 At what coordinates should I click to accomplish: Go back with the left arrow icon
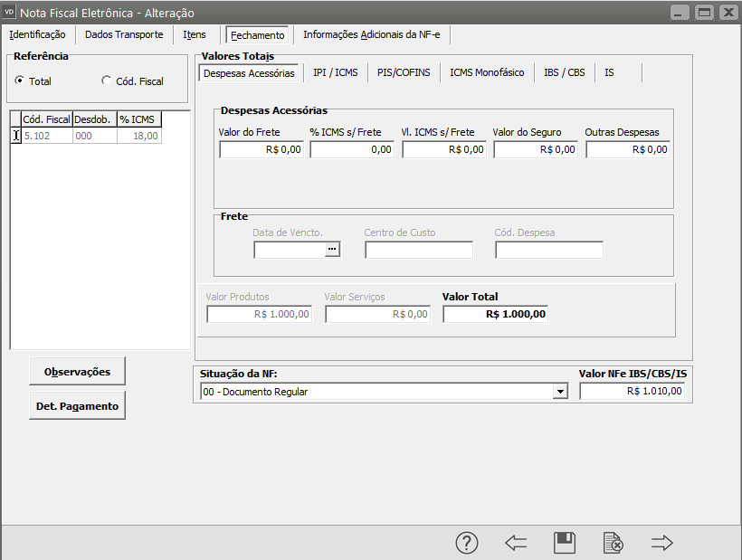[x=516, y=543]
